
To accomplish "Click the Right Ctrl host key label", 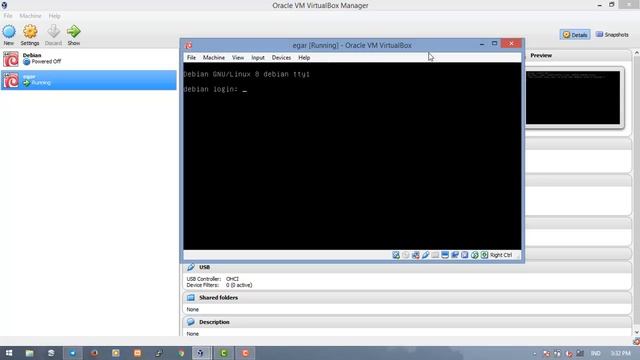I will click(501, 255).
